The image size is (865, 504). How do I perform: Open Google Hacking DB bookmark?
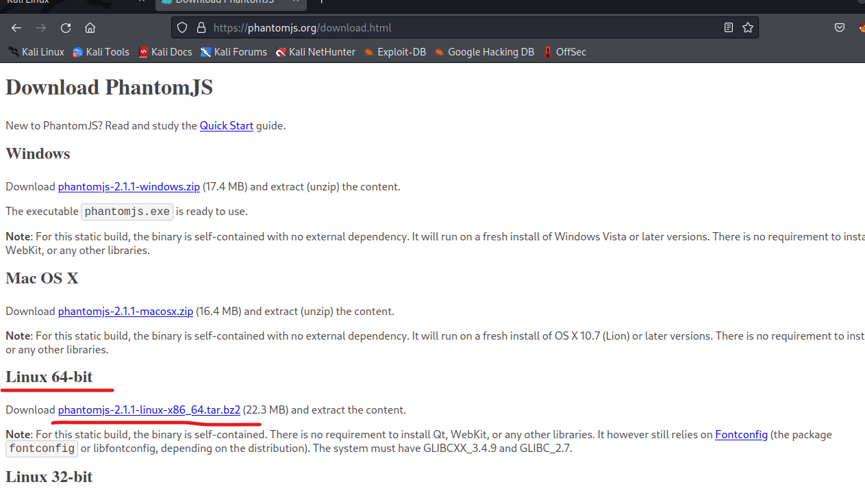click(484, 52)
